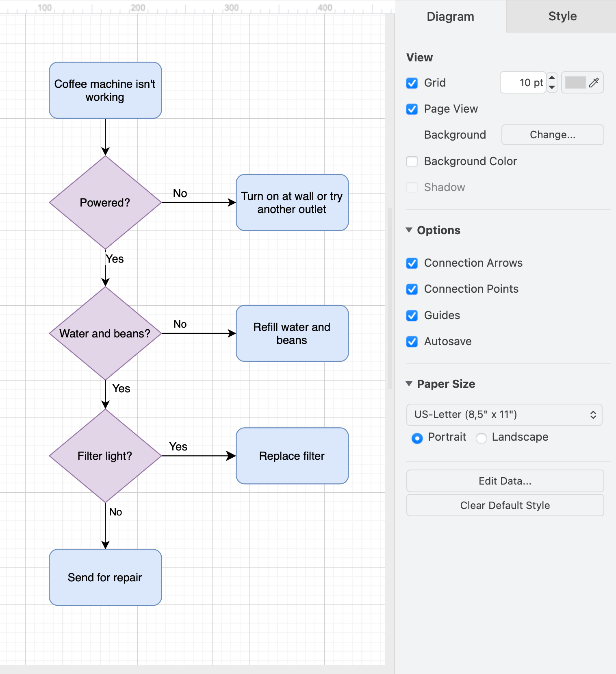The height and width of the screenshot is (674, 616).
Task: Select the Water and beans? diamond
Action: 105,333
